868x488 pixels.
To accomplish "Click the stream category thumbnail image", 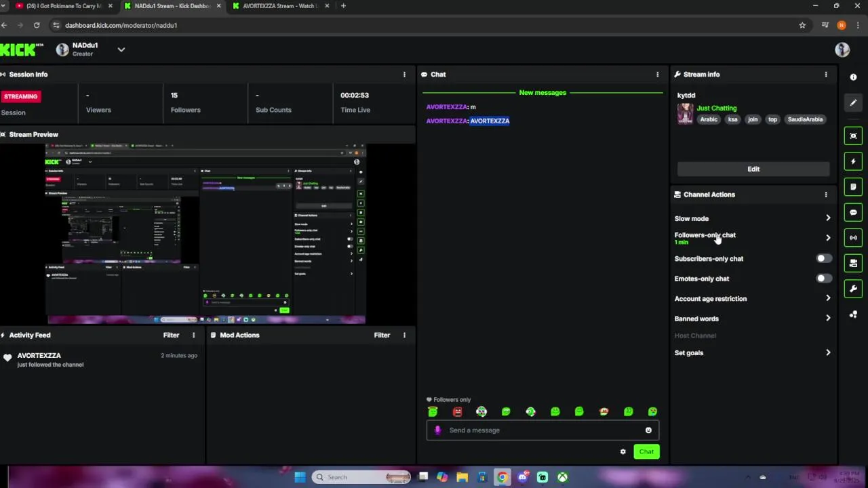I will click(685, 113).
